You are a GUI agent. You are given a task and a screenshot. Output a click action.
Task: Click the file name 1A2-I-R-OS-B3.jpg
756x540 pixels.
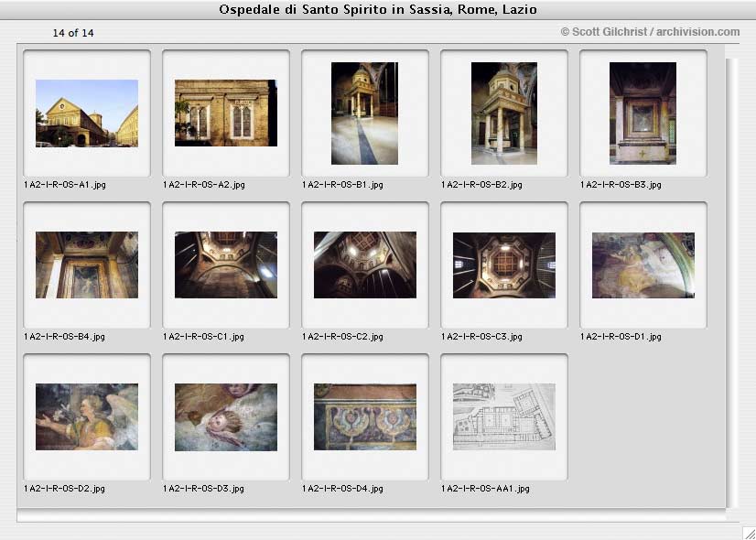(x=621, y=185)
